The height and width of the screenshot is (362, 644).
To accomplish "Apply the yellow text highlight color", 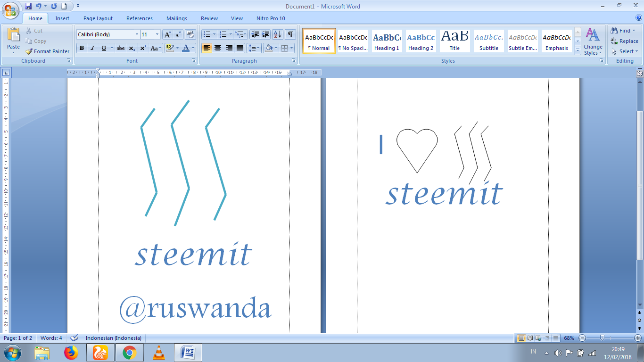I will coord(170,48).
